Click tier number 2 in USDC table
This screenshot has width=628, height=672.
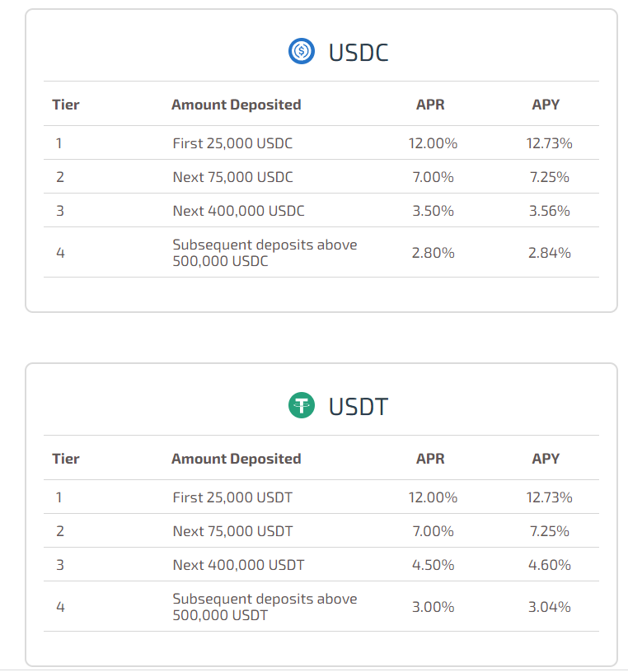point(60,177)
